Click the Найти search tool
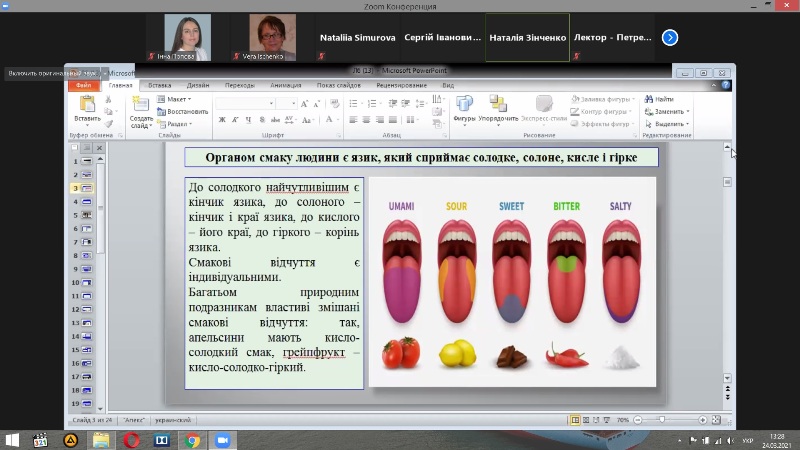The height and width of the screenshot is (450, 800). click(x=659, y=100)
